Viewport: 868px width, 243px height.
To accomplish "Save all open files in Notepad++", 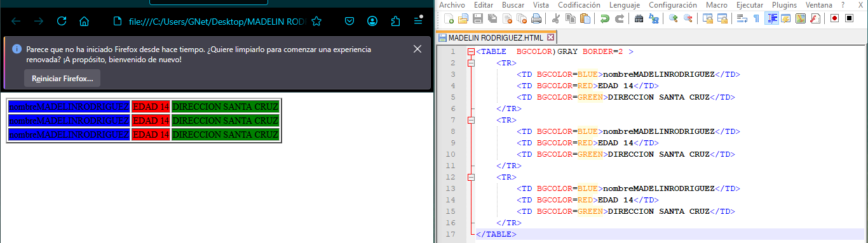I will click(492, 18).
